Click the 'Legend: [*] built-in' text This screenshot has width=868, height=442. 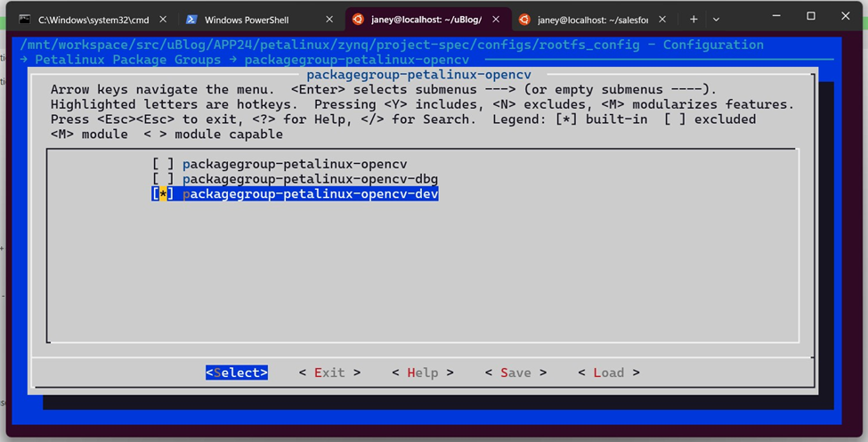[x=570, y=119]
